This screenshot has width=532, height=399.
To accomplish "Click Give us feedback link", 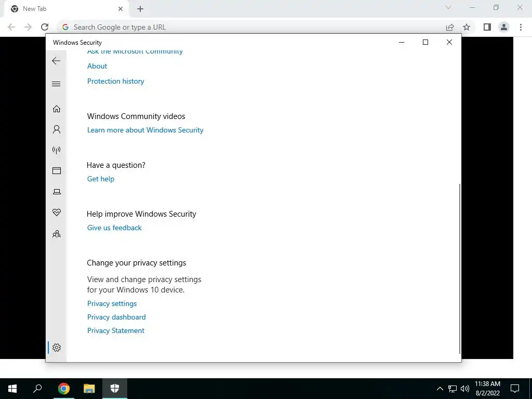I will coord(114,228).
